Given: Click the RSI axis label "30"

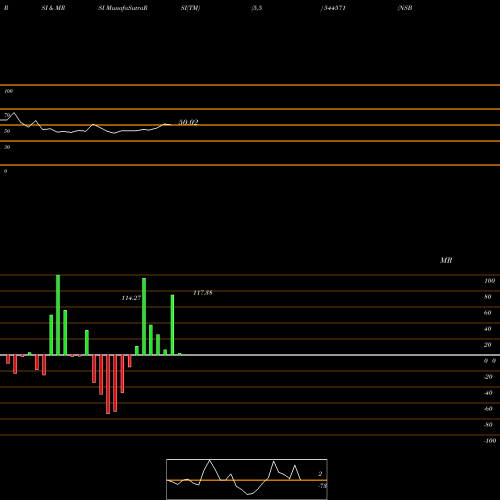Looking at the screenshot, I should coord(7,147).
